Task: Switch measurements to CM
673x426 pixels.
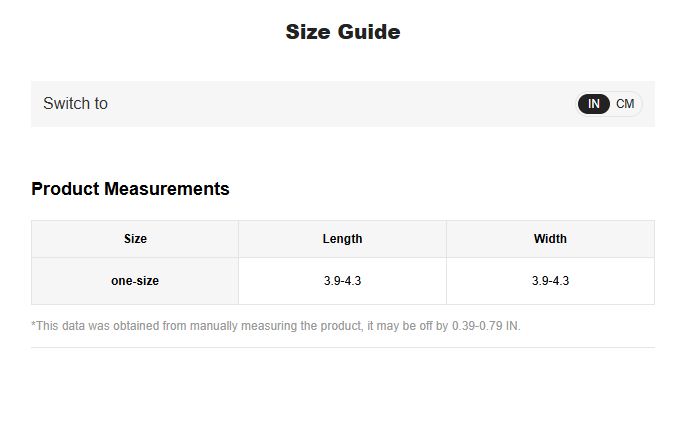Action: coord(625,104)
